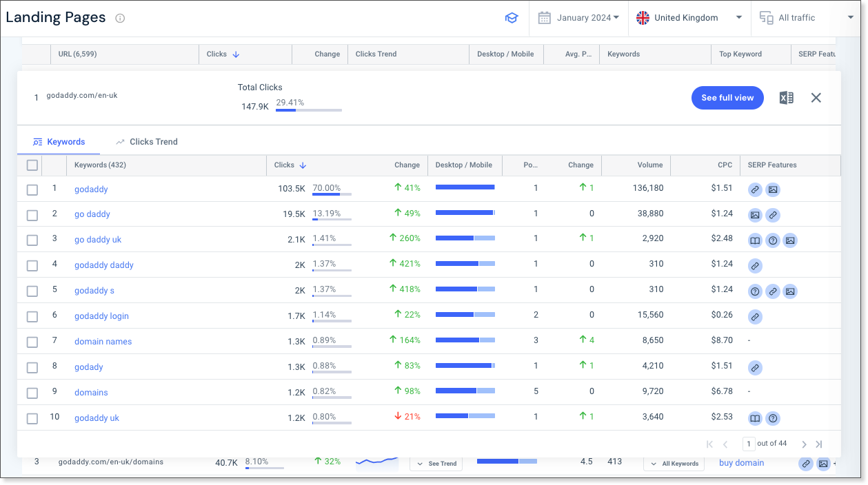Switch to the Clicks Trend tab
The image size is (868, 485).
pos(147,142)
